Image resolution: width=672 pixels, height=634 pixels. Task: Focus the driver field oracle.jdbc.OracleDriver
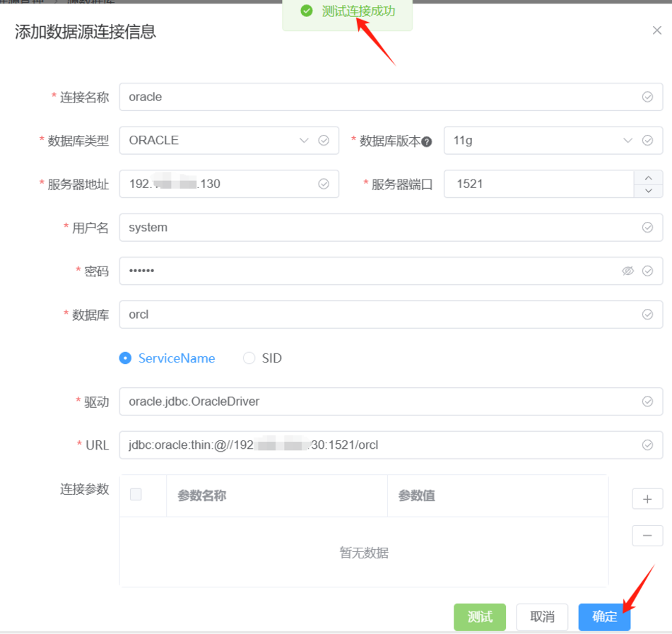[x=382, y=401]
